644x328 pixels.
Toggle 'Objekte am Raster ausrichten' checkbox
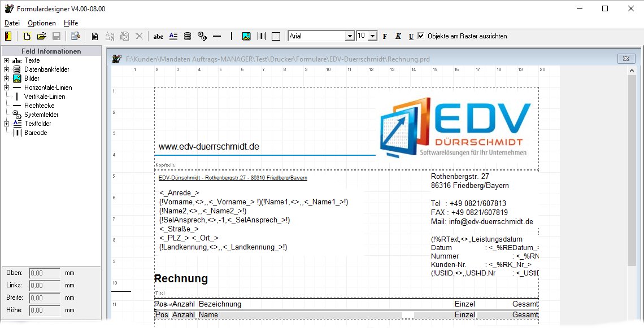click(420, 36)
